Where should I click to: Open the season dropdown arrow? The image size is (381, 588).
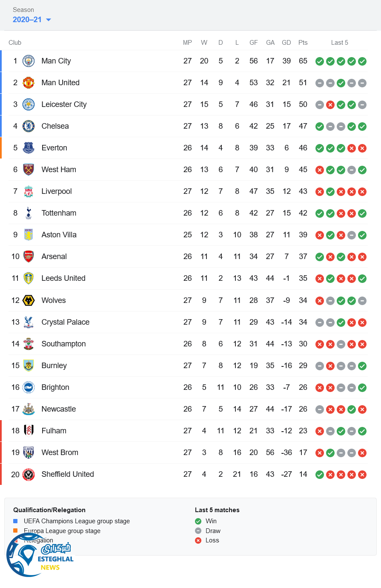[49, 20]
